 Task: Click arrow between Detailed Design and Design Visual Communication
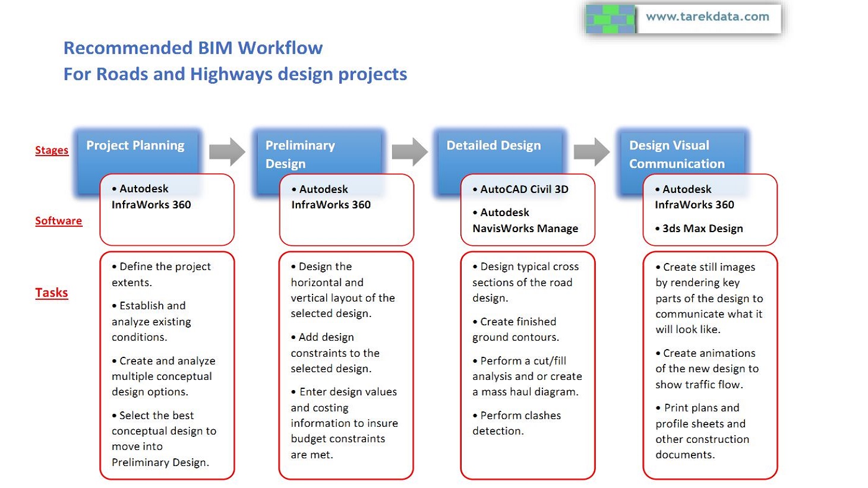pyautogui.click(x=591, y=151)
